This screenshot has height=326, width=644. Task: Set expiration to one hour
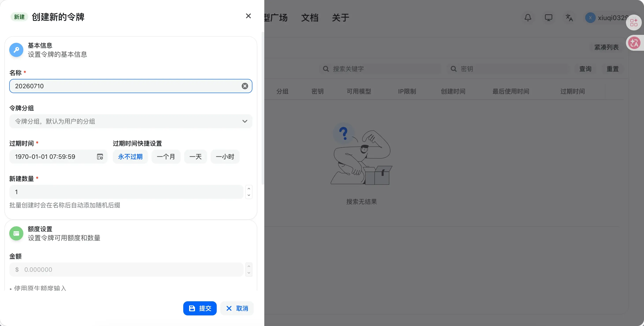pyautogui.click(x=225, y=157)
